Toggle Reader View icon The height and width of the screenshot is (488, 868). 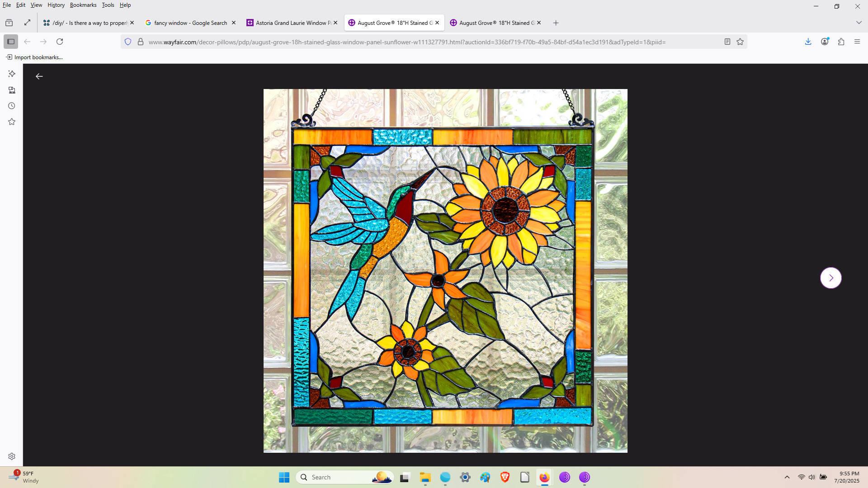[727, 42]
